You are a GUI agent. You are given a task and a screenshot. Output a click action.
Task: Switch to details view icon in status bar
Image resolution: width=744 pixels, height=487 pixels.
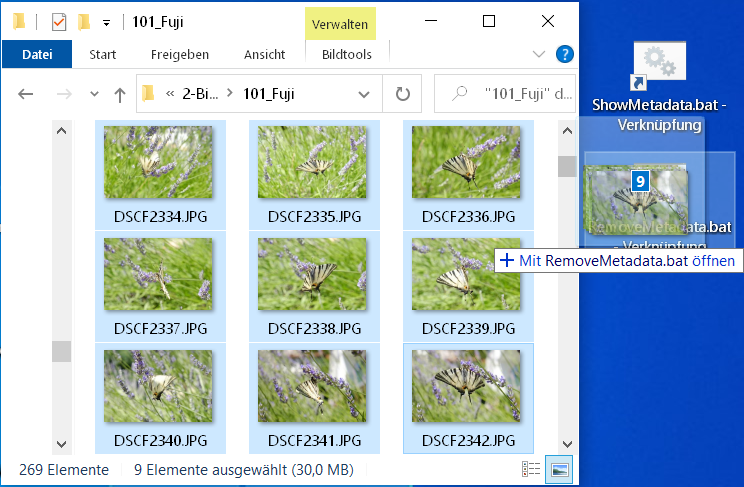[x=531, y=470]
